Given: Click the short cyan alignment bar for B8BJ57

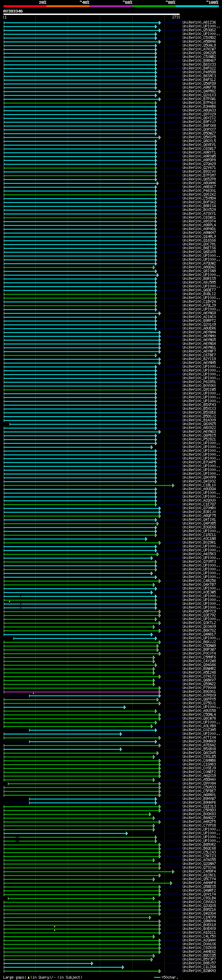Looking at the screenshot, I should coord(48,964).
